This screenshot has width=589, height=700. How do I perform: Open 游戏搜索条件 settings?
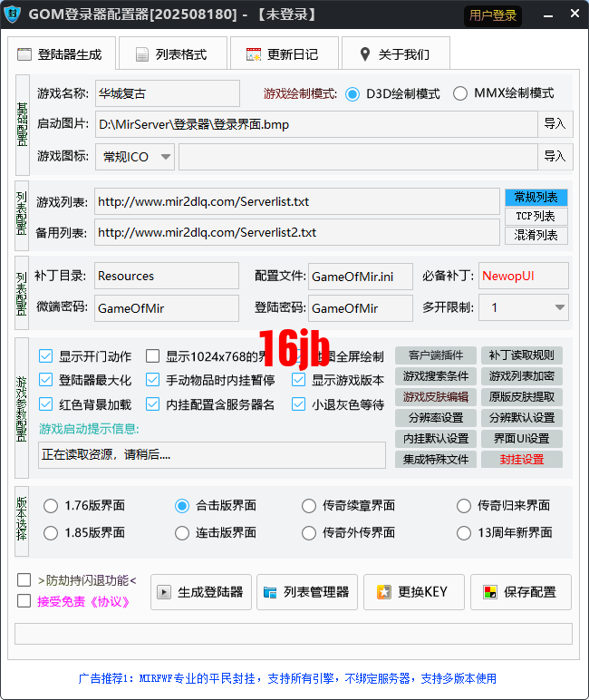coord(436,376)
